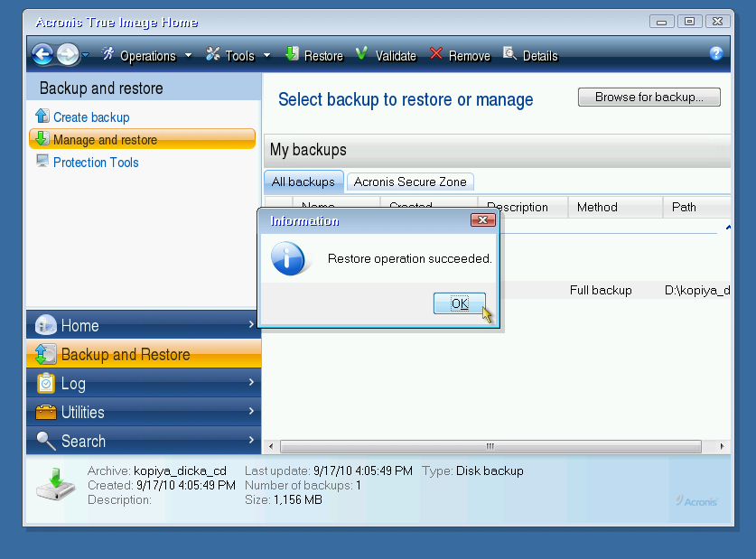Select the All backups tab
The height and width of the screenshot is (559, 756).
[x=303, y=182]
